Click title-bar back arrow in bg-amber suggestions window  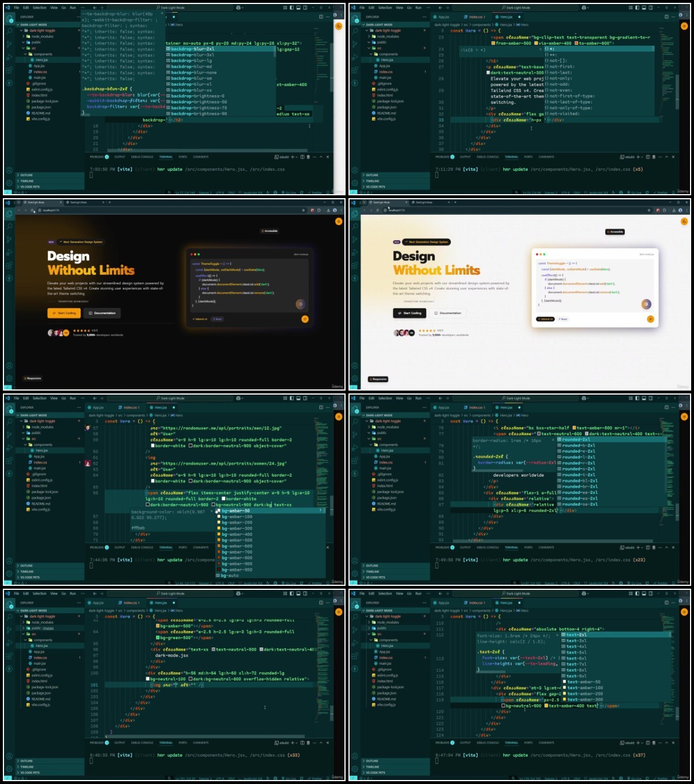pos(94,398)
